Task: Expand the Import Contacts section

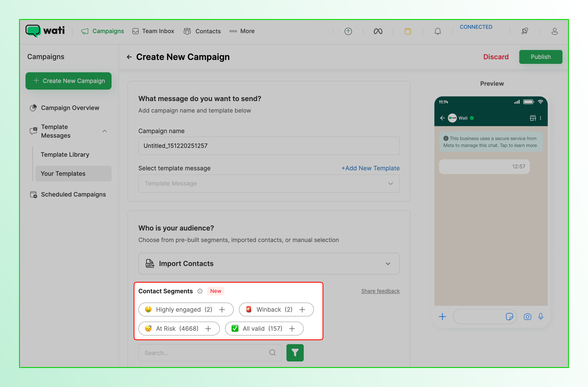Action: click(x=269, y=264)
